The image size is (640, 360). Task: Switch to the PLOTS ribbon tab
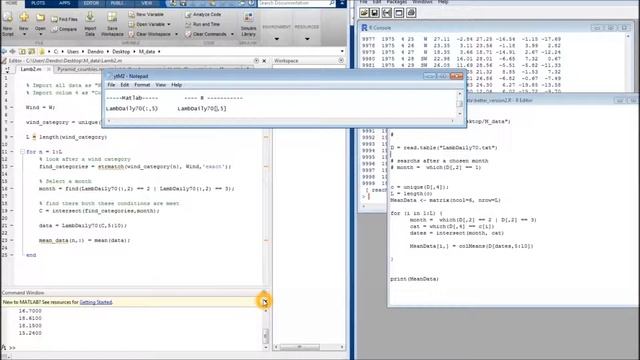pos(38,3)
